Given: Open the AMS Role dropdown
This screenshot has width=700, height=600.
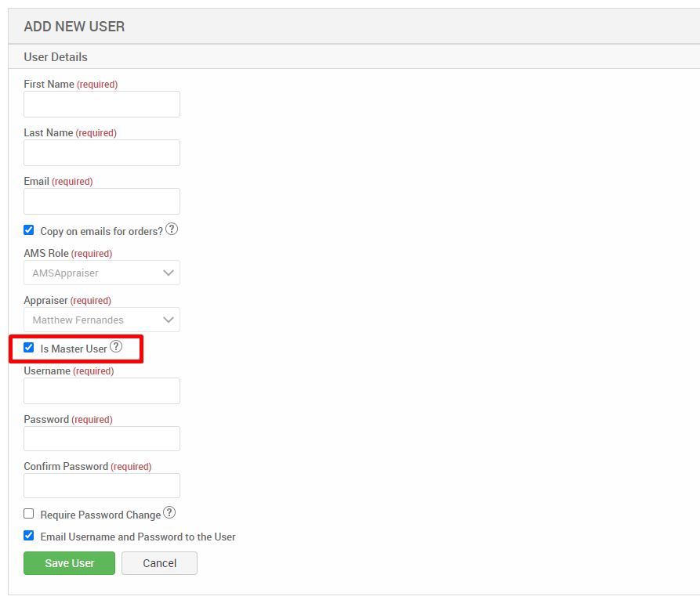Looking at the screenshot, I should click(x=101, y=272).
